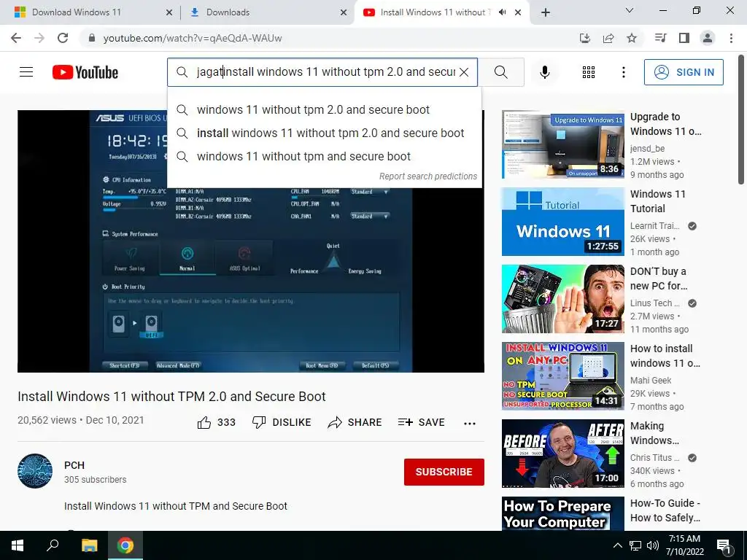Choose suggestion 'install windows 11 without tpm 2.0'

[x=324, y=133]
